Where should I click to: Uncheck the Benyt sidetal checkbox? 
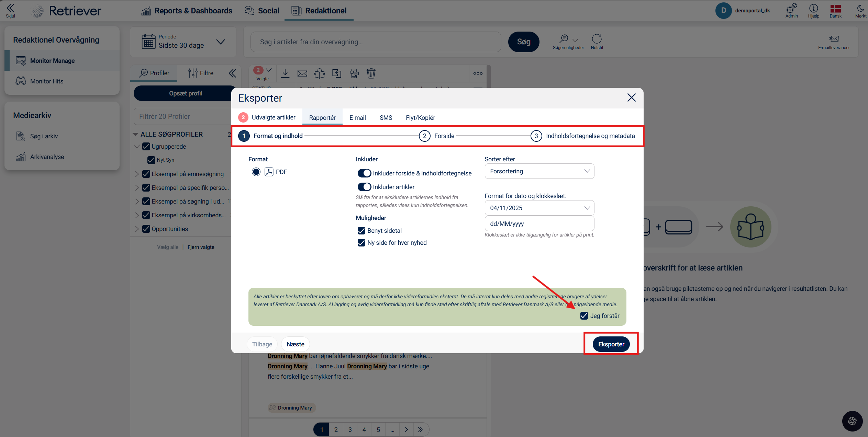pyautogui.click(x=361, y=231)
